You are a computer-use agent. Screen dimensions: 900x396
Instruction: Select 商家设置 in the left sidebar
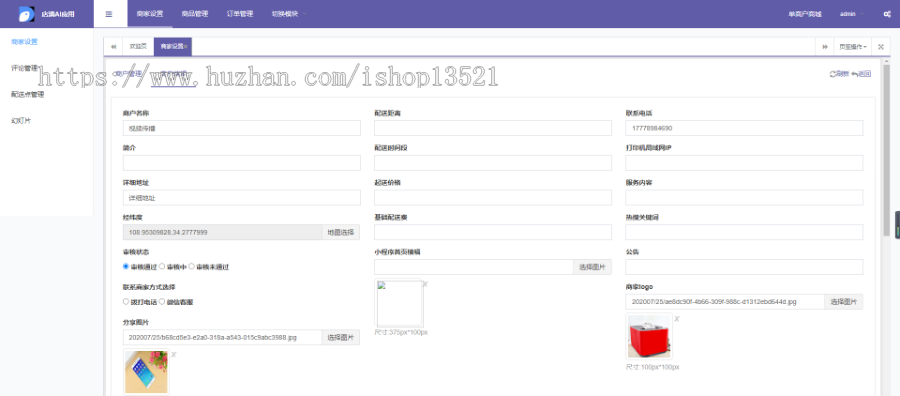coord(25,41)
